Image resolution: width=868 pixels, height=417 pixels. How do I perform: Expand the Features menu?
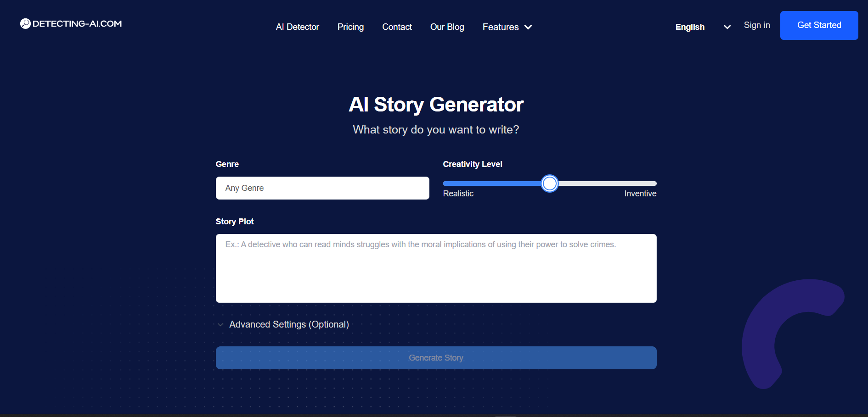[507, 27]
